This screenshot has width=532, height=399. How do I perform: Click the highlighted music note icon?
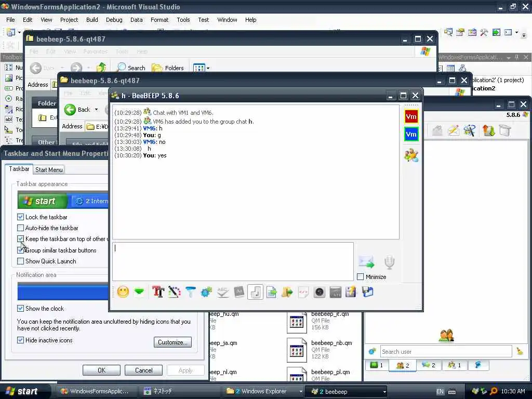[255, 292]
